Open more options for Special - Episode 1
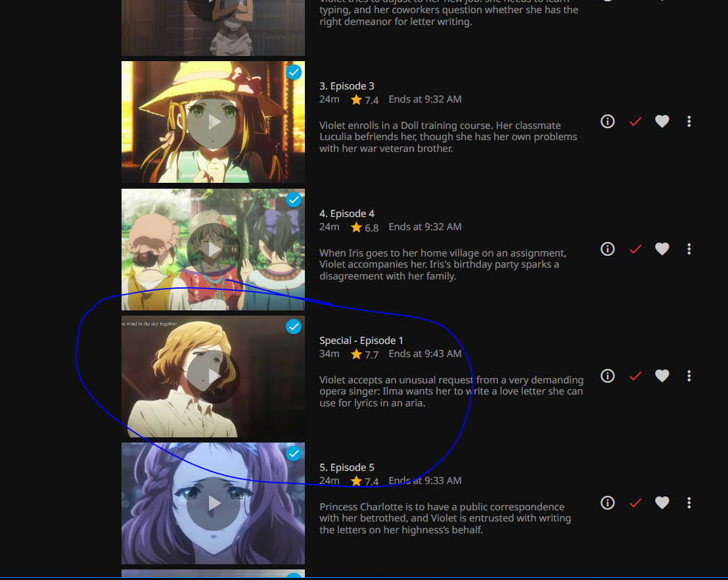The height and width of the screenshot is (580, 728). click(689, 376)
